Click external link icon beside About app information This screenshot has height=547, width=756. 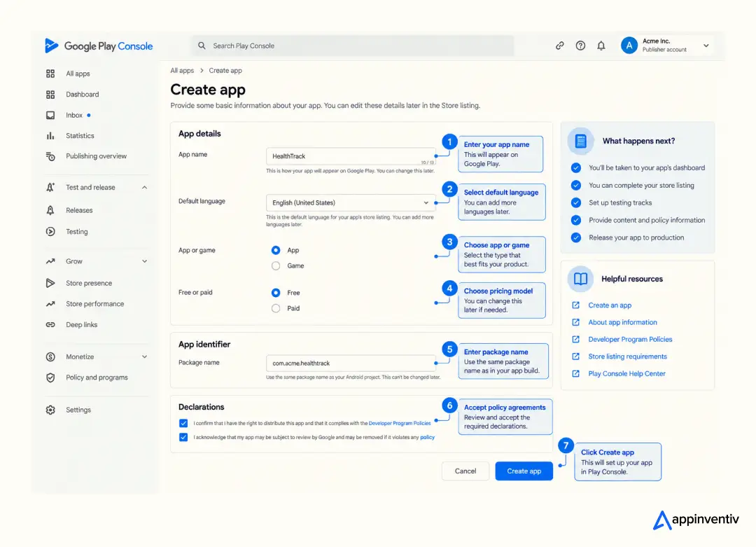pos(575,321)
